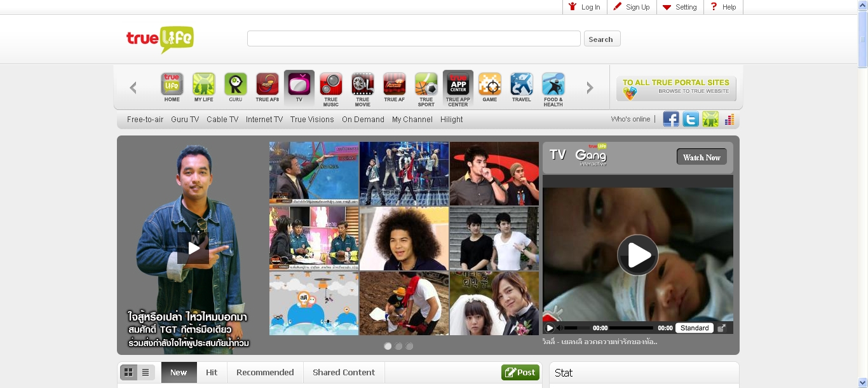This screenshot has width=868, height=388.
Task: Open the FOOD & HEALTH portal icon
Action: (x=553, y=89)
